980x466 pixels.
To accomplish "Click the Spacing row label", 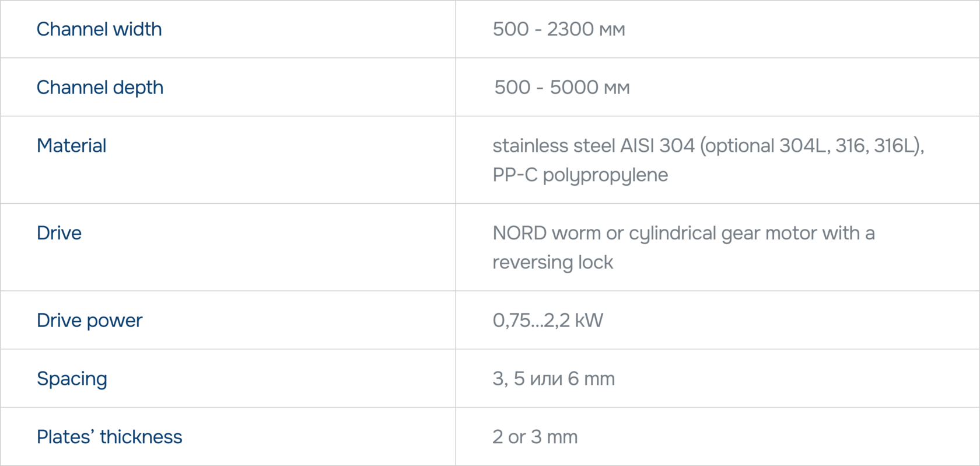I will click(x=72, y=378).
